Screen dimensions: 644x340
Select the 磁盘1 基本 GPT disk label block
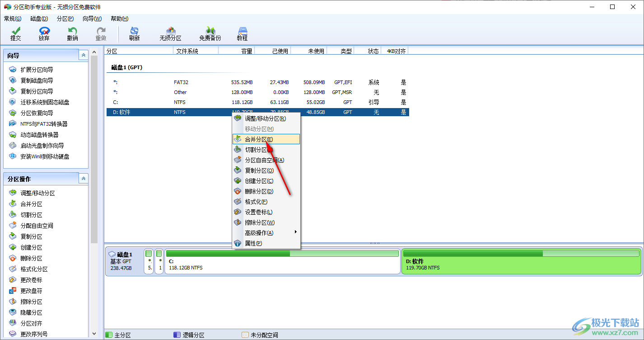pyautogui.click(x=124, y=261)
